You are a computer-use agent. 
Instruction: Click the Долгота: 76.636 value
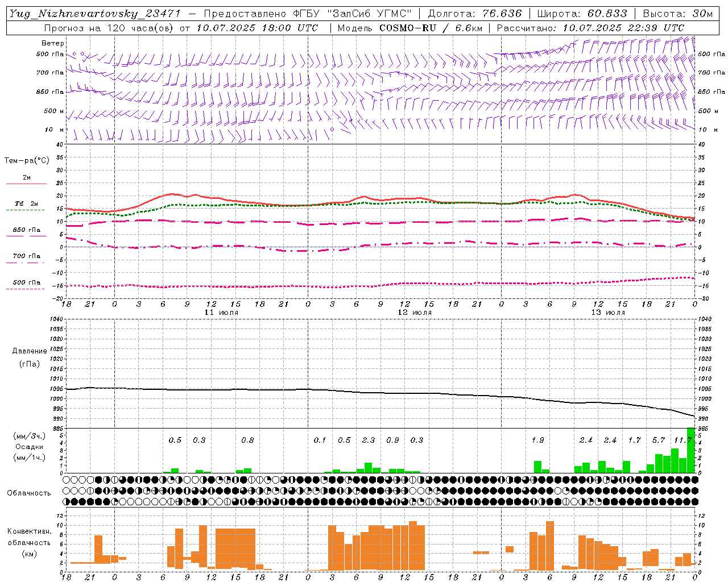pos(474,14)
